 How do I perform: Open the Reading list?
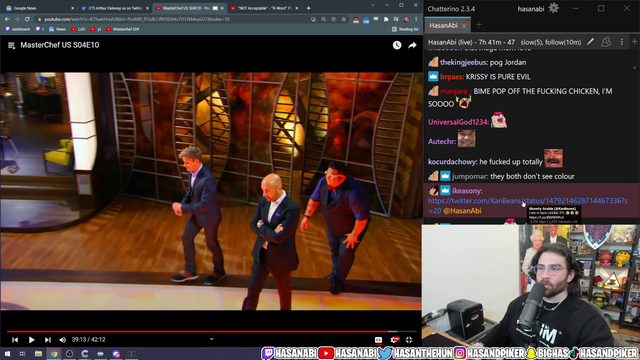[405, 29]
